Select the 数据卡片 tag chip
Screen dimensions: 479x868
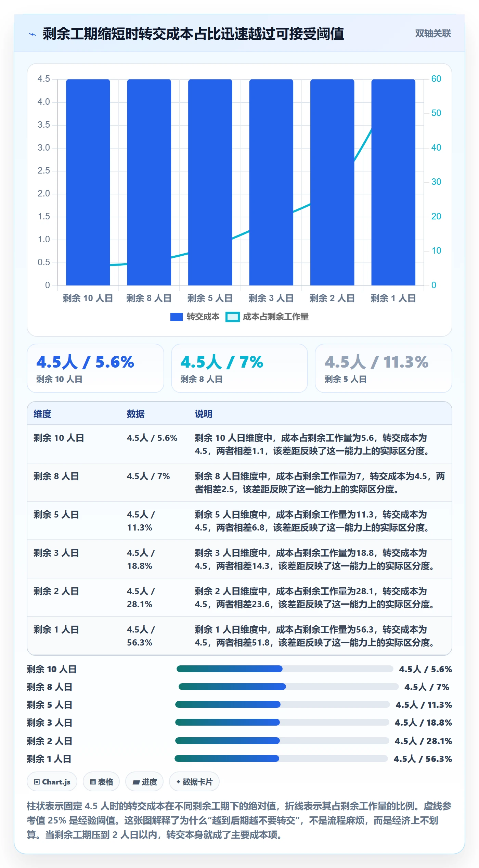coord(194,782)
